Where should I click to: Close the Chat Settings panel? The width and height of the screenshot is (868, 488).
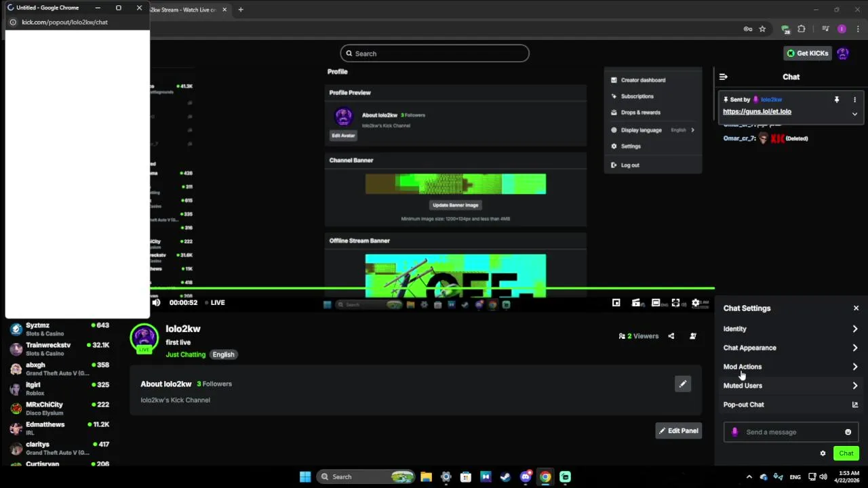tap(856, 308)
